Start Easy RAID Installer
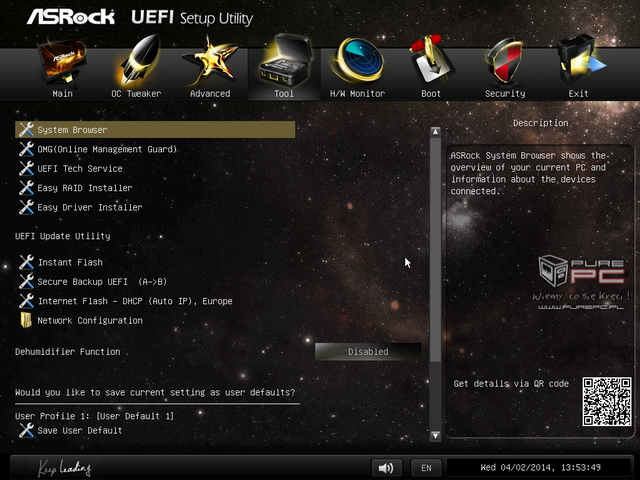Viewport: 640px width, 480px height. pyautogui.click(x=85, y=188)
